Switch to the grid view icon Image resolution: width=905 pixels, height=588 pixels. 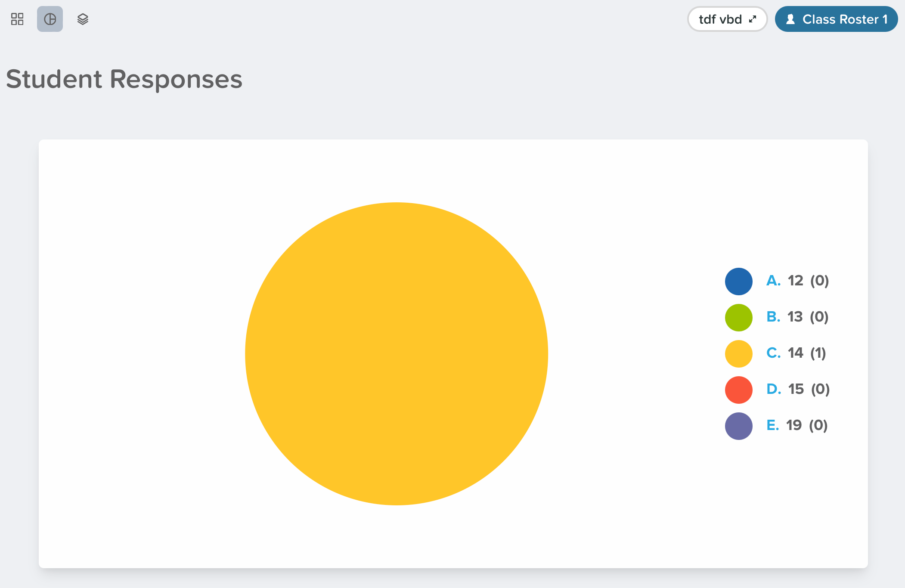(x=17, y=19)
